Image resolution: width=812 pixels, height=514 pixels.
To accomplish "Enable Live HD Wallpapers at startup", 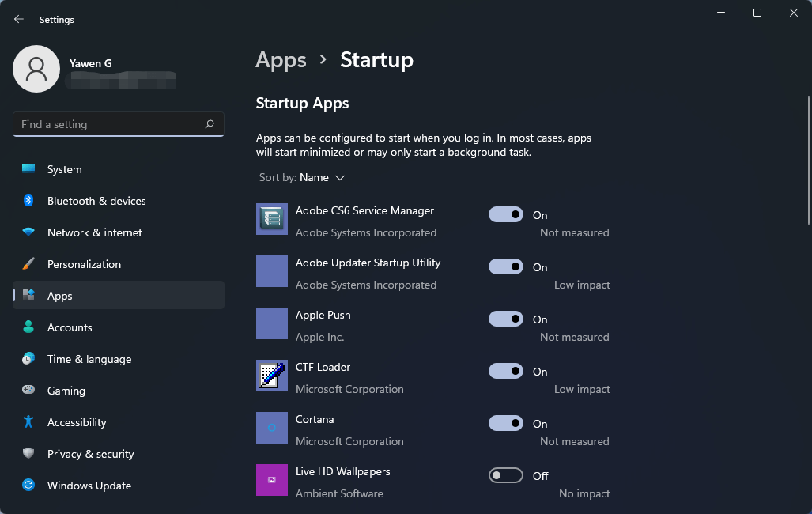I will [506, 475].
